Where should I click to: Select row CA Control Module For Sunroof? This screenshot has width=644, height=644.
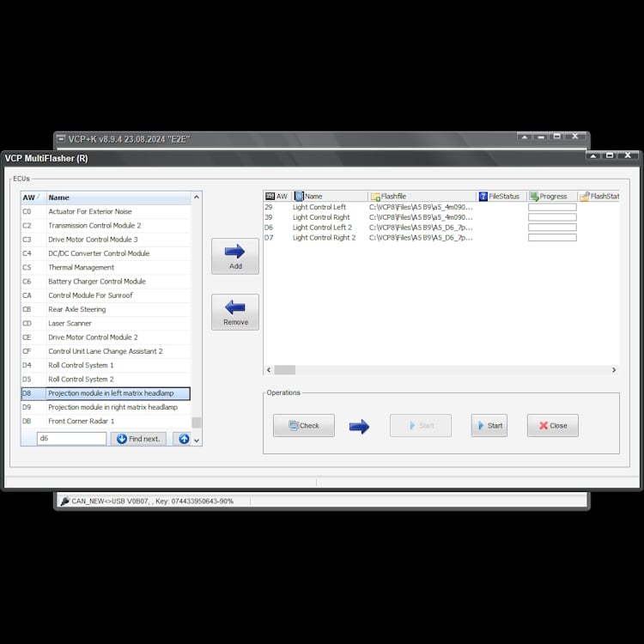click(x=106, y=295)
